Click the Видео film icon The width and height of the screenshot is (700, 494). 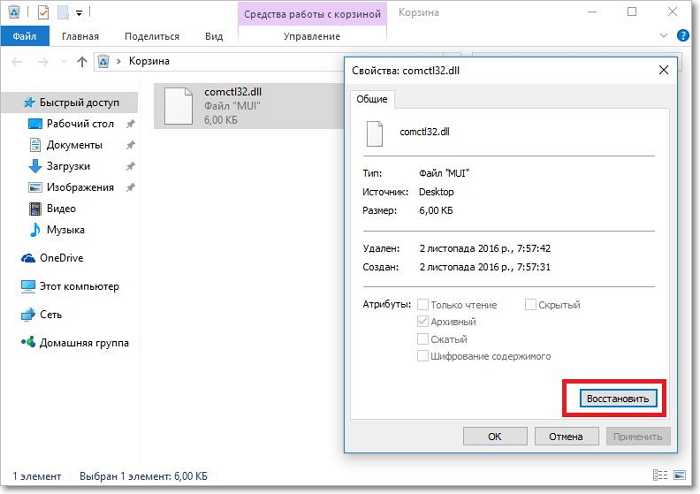[35, 208]
